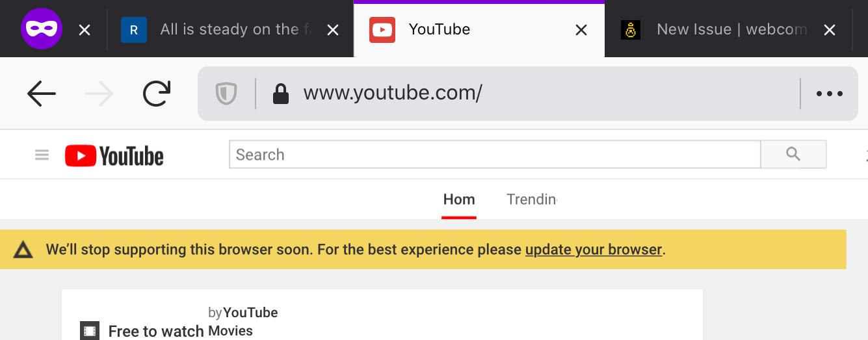Close the 'All is steady' tab
Viewport: 868px width, 340px height.
pos(333,30)
